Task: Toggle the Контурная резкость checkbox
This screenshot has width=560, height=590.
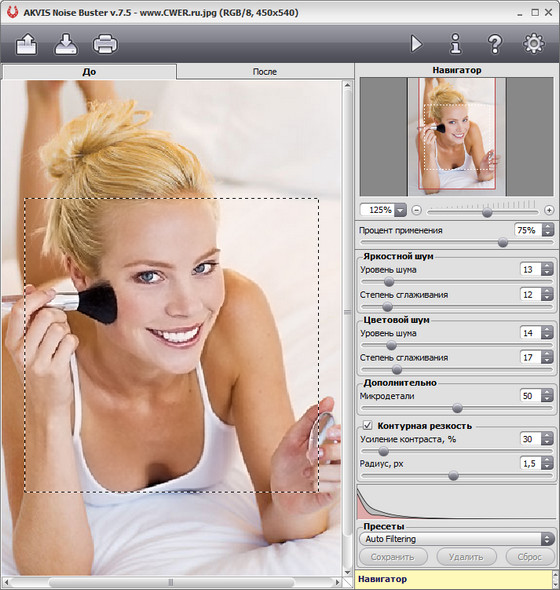Action: coord(367,426)
